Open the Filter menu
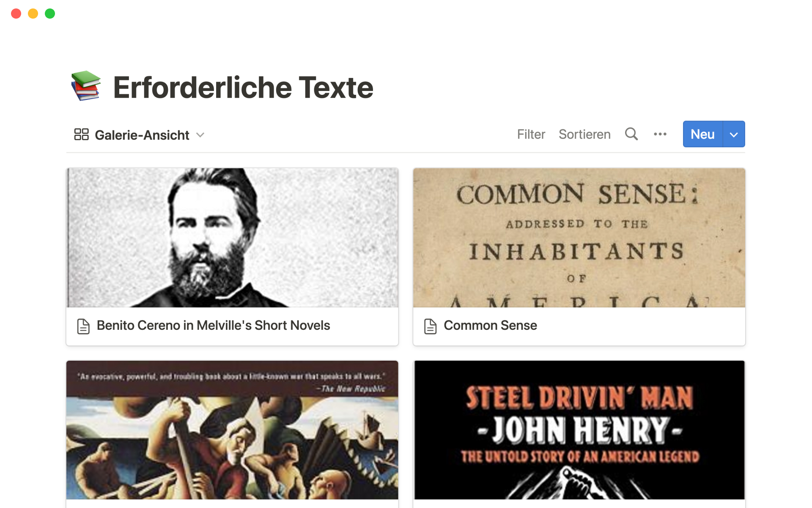Image resolution: width=812 pixels, height=508 pixels. [531, 134]
